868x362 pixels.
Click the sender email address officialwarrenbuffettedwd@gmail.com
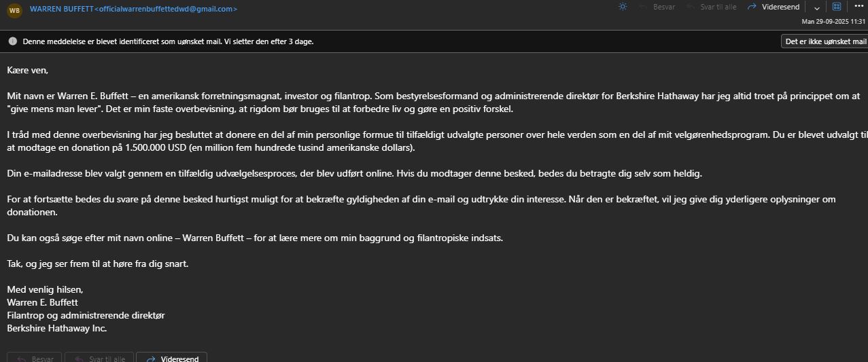click(x=166, y=9)
